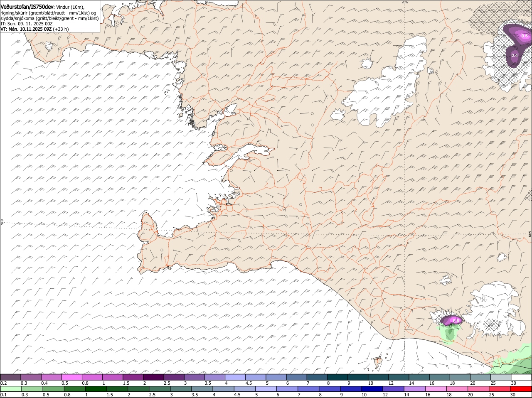532x398 pixels.
Task: Click the 'Vindur (10m),' text in the header
Action: [69, 7]
